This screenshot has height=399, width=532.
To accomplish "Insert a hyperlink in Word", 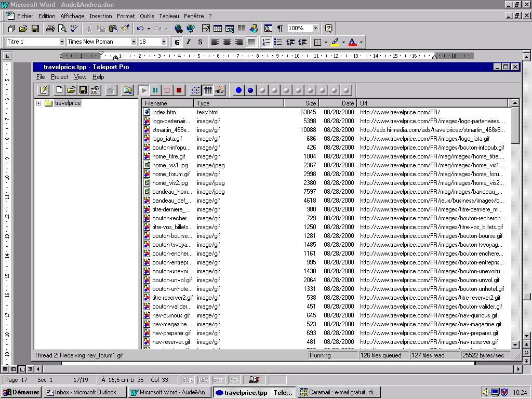I will tap(179, 29).
